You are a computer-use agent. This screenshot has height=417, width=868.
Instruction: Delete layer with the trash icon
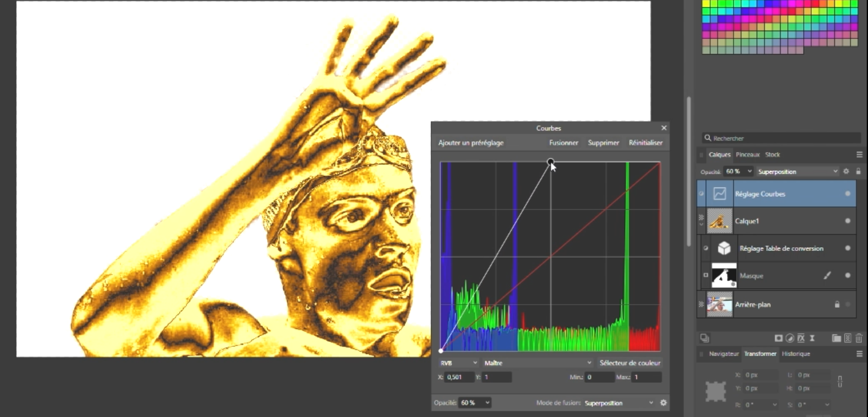(859, 338)
